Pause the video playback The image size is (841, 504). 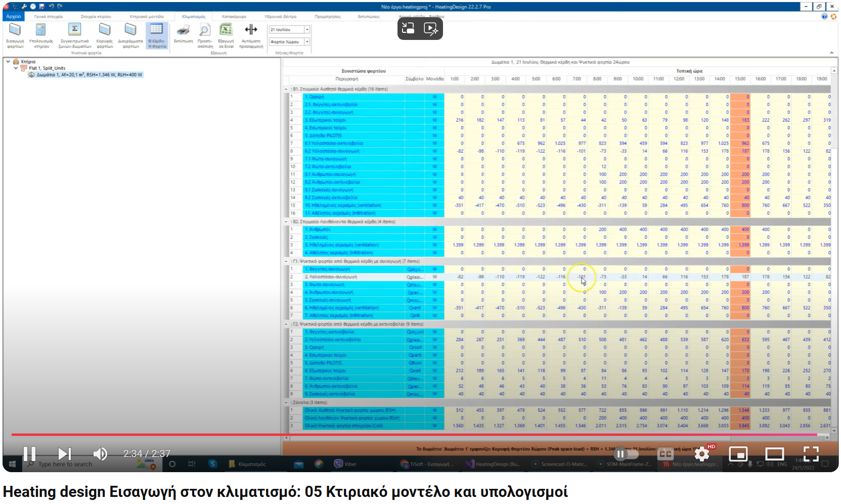[29, 454]
